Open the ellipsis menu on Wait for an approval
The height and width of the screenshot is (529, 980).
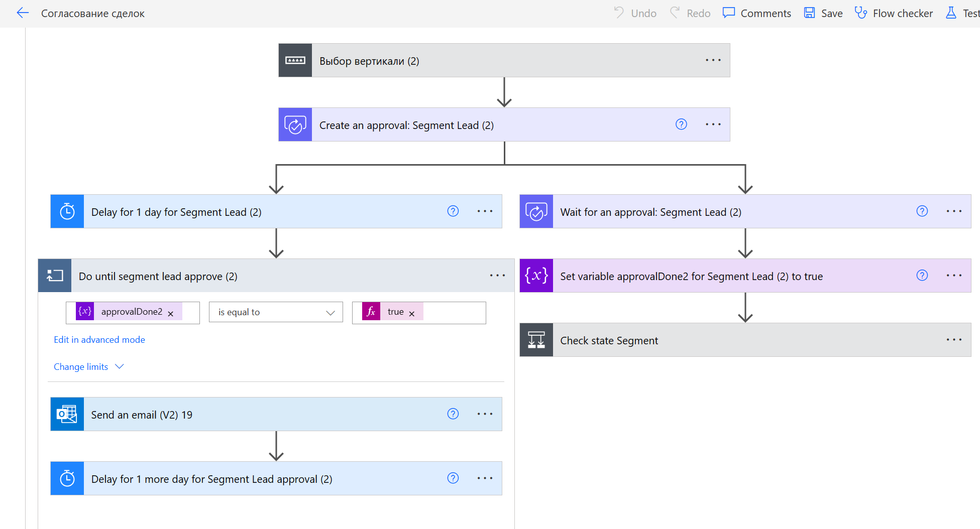pyautogui.click(x=953, y=211)
